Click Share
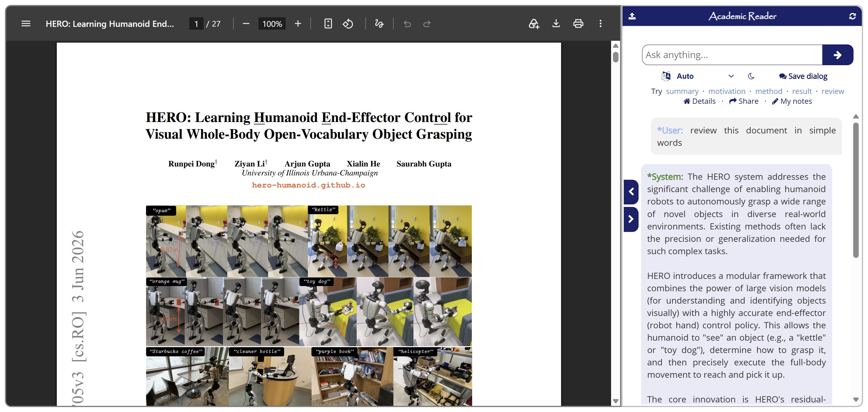The image size is (868, 412). (x=744, y=101)
